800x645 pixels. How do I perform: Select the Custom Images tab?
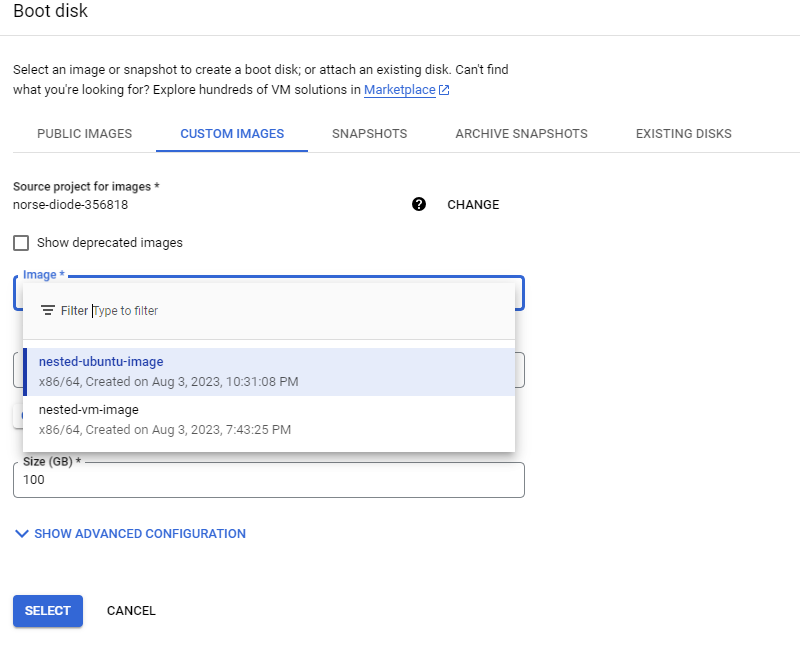pos(232,134)
